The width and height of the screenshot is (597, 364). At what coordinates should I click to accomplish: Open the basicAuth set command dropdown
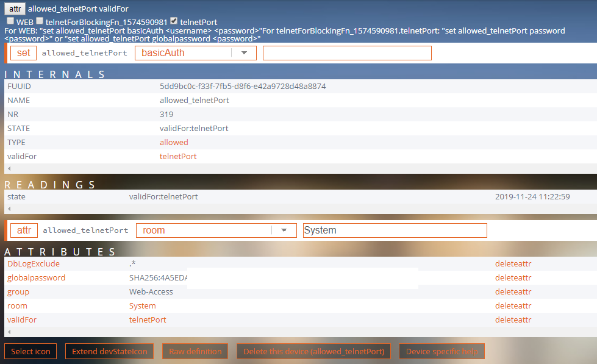(196, 53)
